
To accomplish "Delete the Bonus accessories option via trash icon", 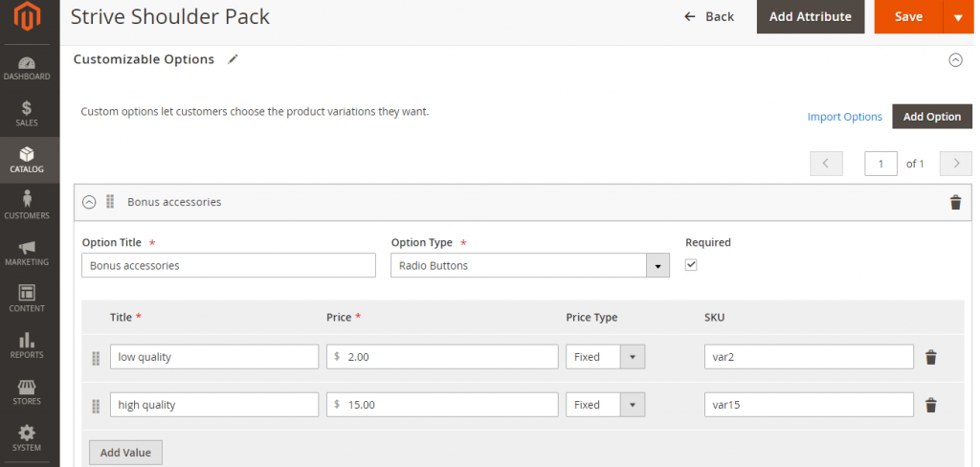I will click(x=954, y=202).
